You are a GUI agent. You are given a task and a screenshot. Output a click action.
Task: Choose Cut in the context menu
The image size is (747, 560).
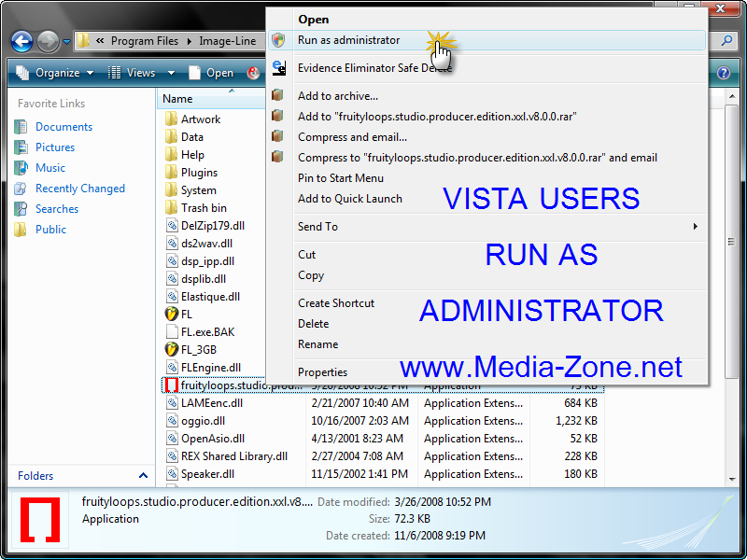(486, 255)
